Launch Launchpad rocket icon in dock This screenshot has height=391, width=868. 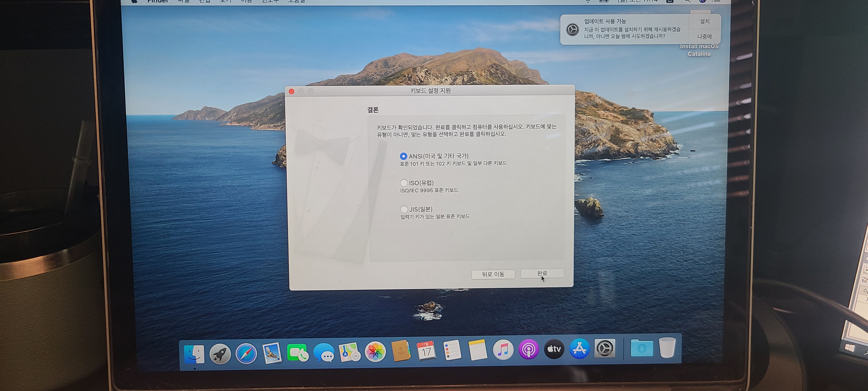point(220,354)
